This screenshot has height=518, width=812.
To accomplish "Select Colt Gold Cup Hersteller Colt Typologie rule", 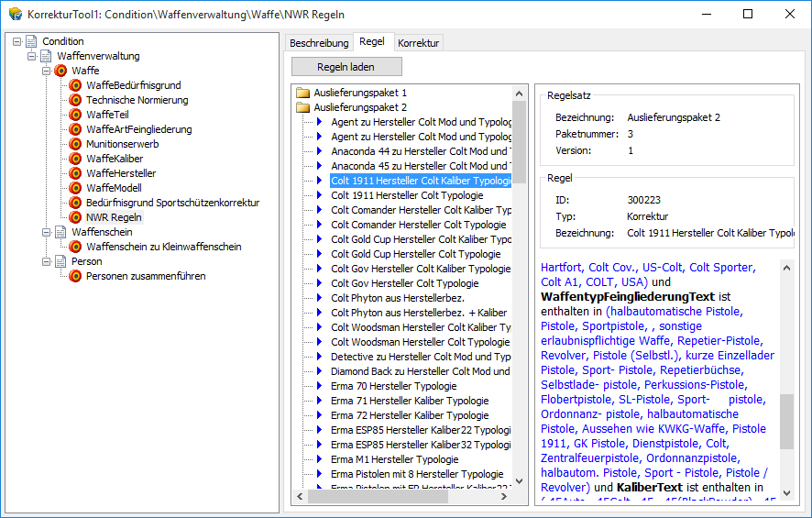I will 415,254.
